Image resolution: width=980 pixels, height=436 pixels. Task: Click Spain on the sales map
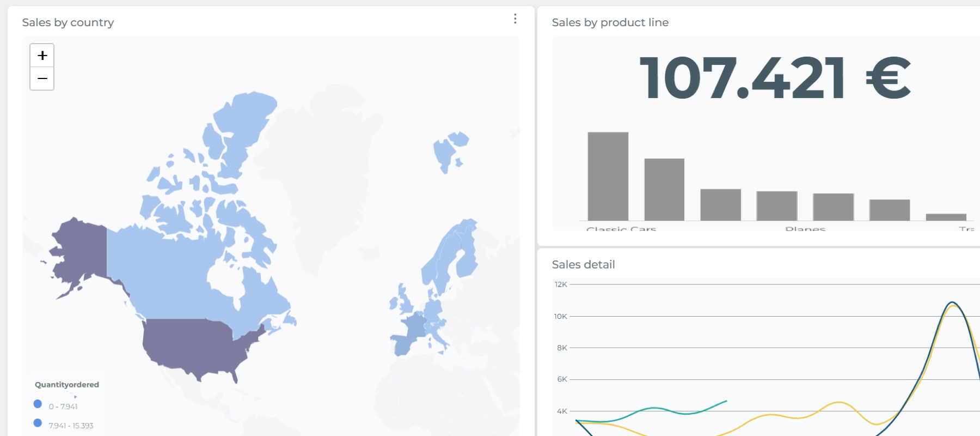[x=403, y=345]
